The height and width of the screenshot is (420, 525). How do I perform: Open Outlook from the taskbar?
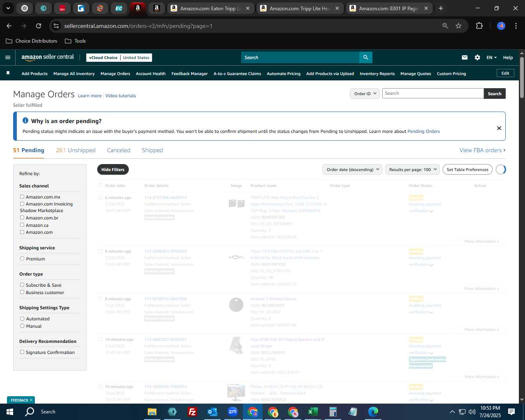pos(212,412)
